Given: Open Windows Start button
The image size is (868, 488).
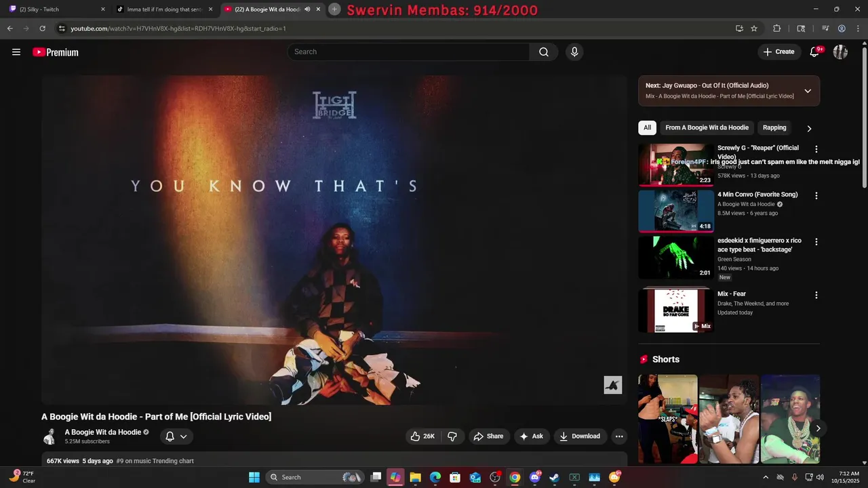Looking at the screenshot, I should [x=254, y=477].
